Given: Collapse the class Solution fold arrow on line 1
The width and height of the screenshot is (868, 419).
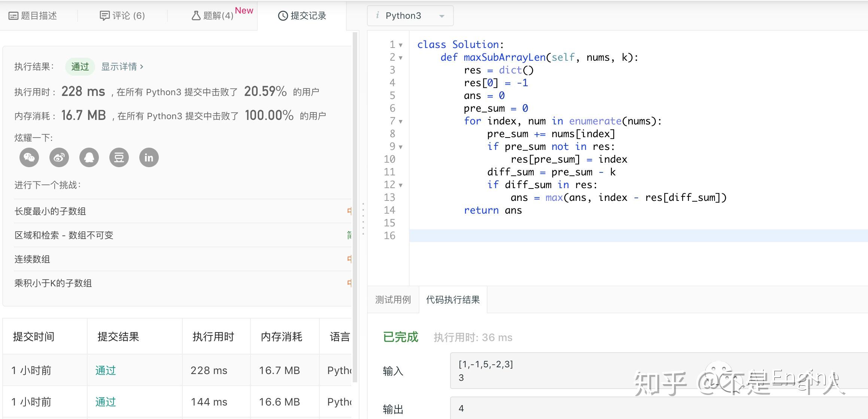Looking at the screenshot, I should pyautogui.click(x=401, y=45).
